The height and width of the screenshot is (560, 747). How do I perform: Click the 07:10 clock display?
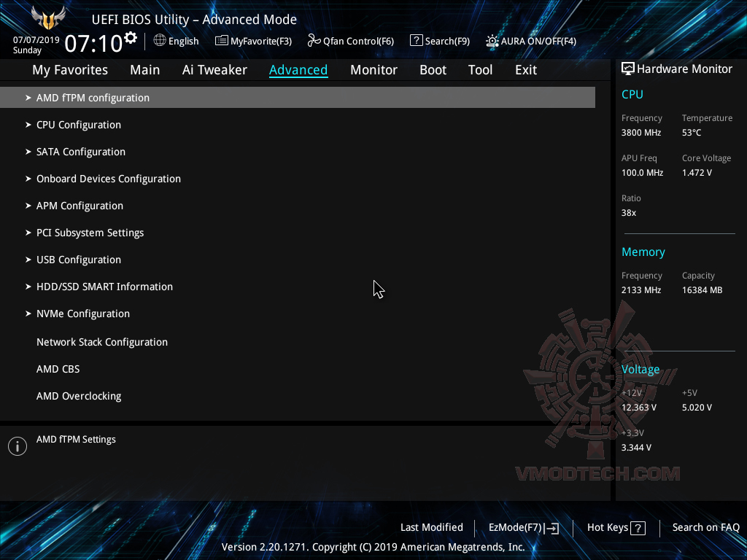click(94, 43)
